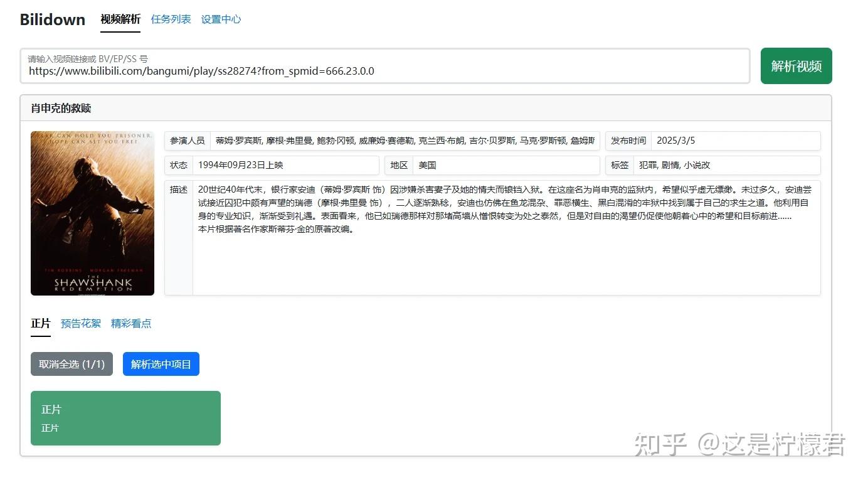The width and height of the screenshot is (868, 480).
Task: Select the 视频解析 tab
Action: tap(120, 19)
